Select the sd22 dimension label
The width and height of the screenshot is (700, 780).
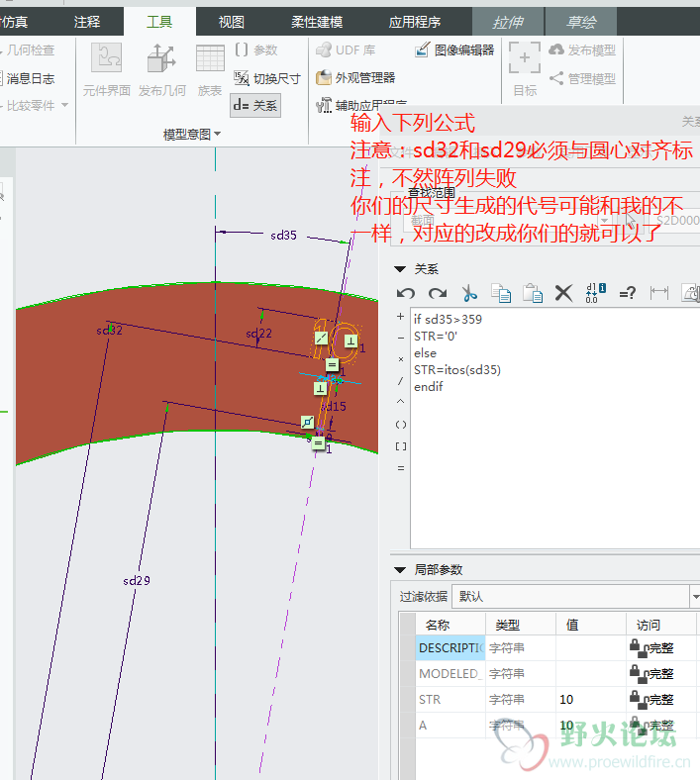click(258, 334)
